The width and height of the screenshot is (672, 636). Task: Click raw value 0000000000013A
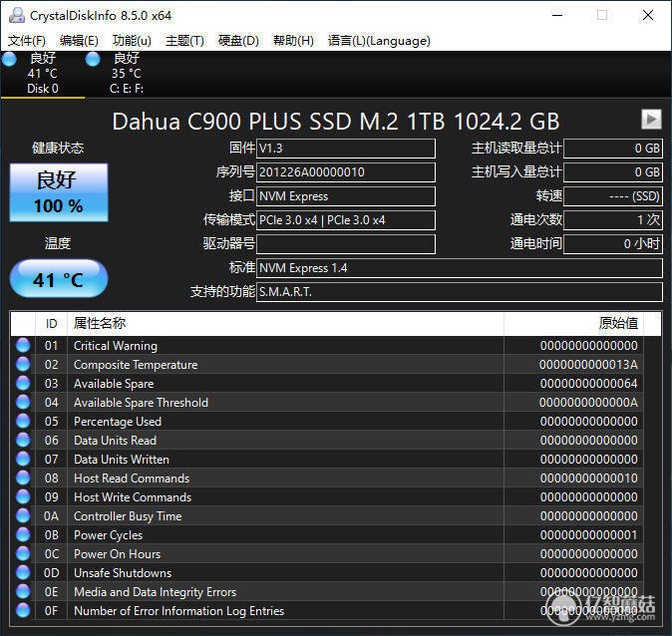588,365
